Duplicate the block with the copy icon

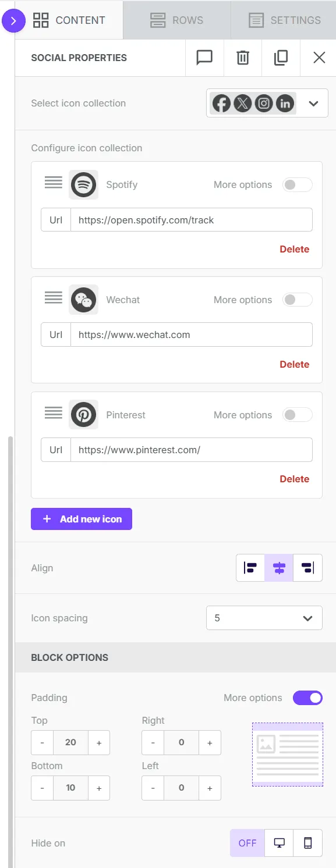tap(281, 58)
